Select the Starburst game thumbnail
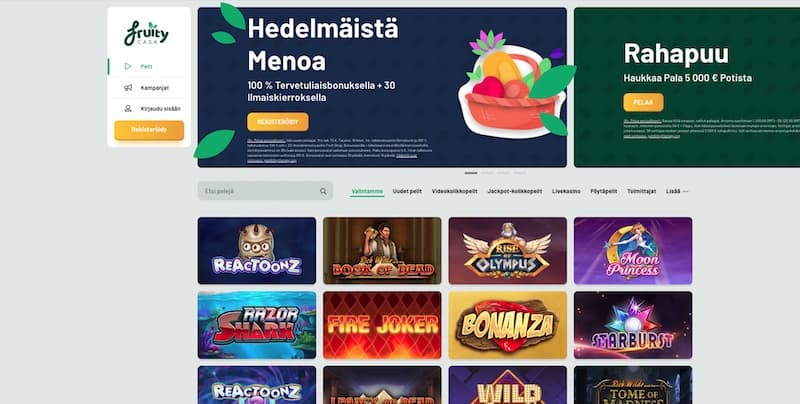 point(633,325)
